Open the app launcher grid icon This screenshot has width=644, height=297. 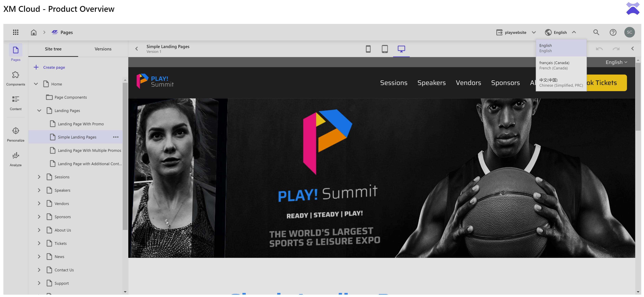pos(16,32)
